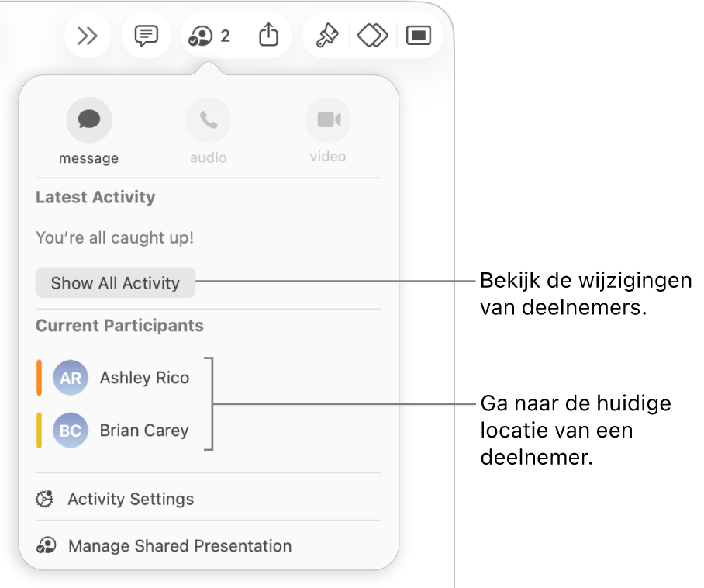This screenshot has width=704, height=588.
Task: Click the 'message' label
Action: pyautogui.click(x=89, y=158)
